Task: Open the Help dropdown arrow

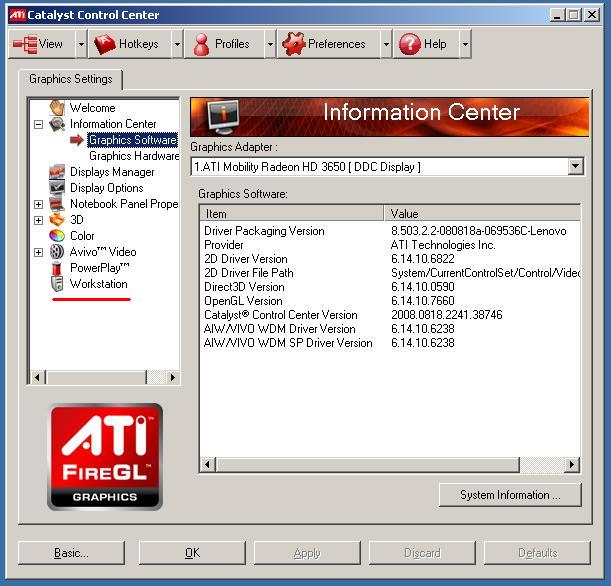Action: tap(465, 44)
